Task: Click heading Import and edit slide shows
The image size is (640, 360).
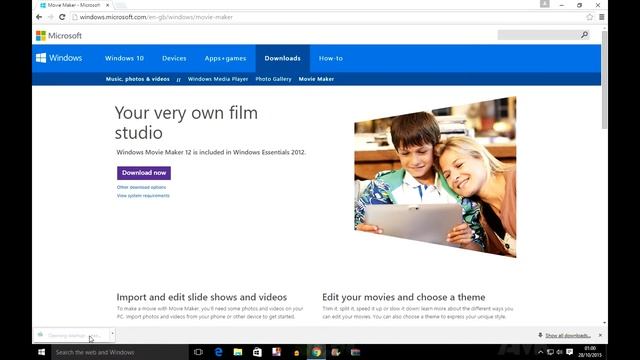Action: (202, 297)
